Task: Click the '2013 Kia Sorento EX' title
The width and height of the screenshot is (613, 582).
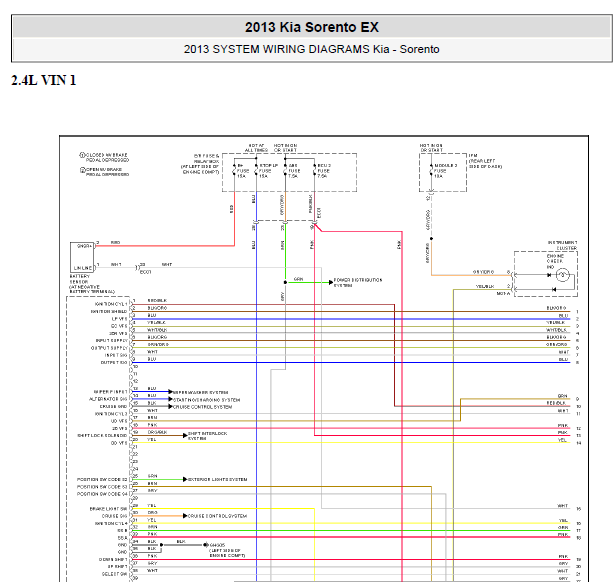Action: [312, 27]
